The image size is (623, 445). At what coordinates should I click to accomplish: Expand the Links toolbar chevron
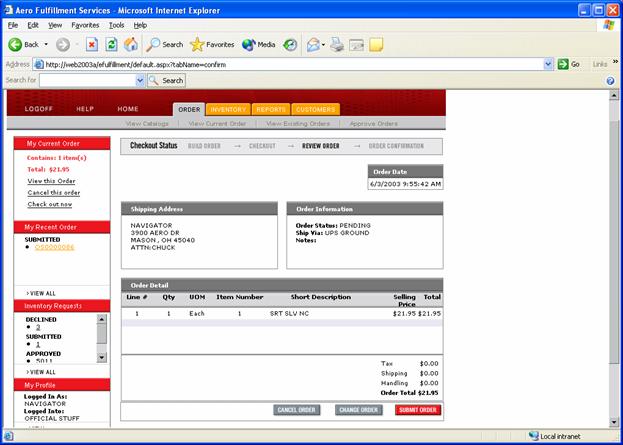(x=615, y=62)
